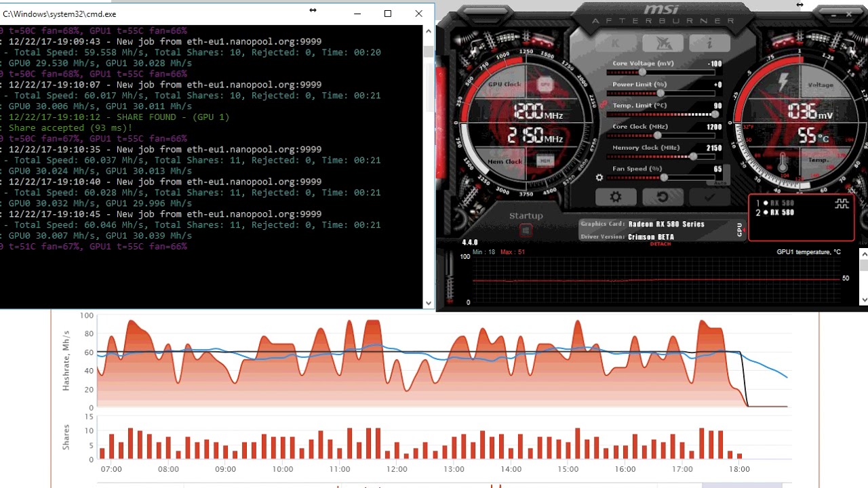
Task: Click the thermometer icon in temp gauge
Action: click(782, 163)
